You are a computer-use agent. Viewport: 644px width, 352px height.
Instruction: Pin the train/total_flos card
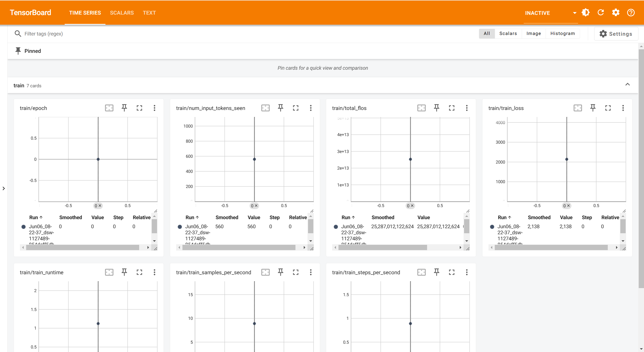[x=437, y=108]
